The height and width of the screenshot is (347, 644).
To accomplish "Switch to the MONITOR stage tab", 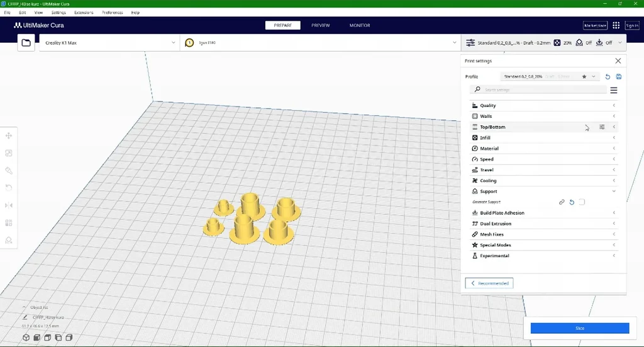I will coord(360,25).
